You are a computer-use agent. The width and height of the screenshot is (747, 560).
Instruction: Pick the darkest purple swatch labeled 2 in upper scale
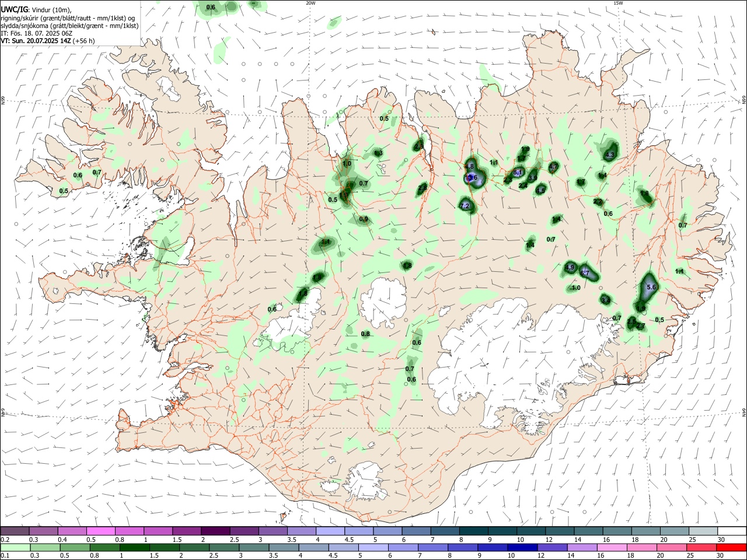(215, 531)
